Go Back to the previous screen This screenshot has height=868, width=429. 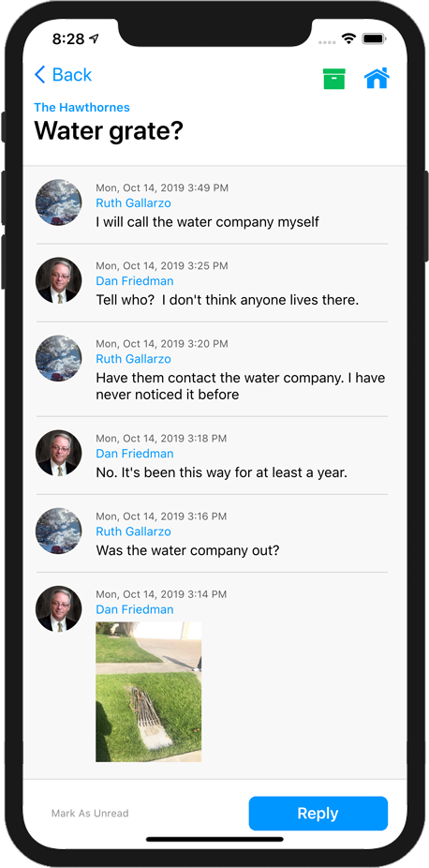(x=63, y=75)
